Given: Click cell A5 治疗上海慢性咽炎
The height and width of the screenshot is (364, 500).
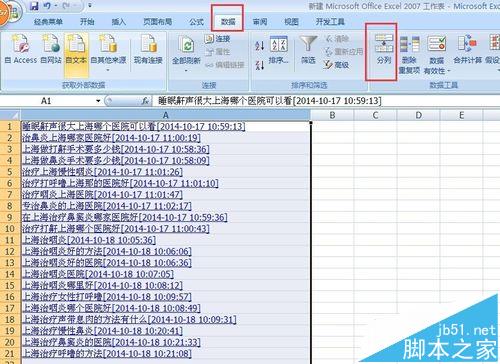Looking at the screenshot, I should pyautogui.click(x=165, y=172).
